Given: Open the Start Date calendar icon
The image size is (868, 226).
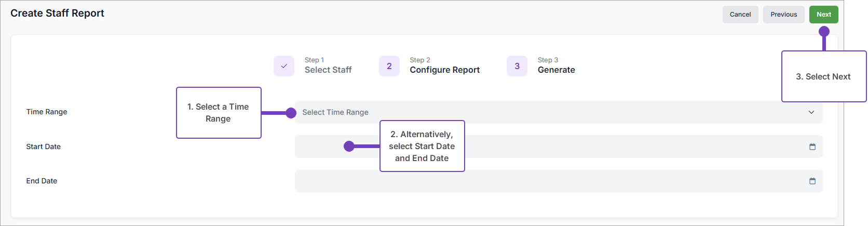Looking at the screenshot, I should (x=812, y=147).
